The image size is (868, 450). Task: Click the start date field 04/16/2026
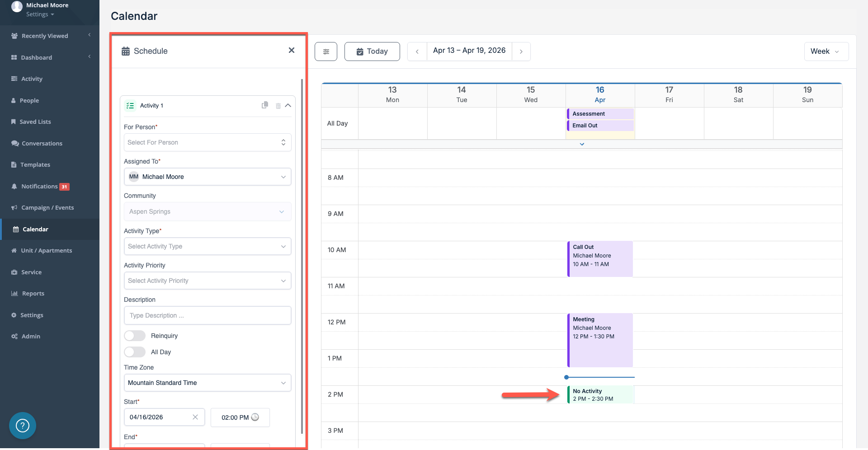[165, 417]
